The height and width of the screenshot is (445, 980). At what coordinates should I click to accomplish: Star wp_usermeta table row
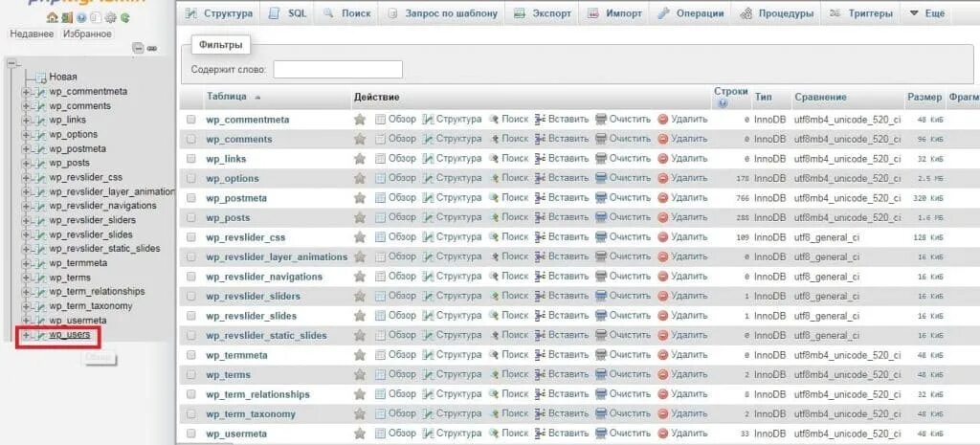click(360, 434)
